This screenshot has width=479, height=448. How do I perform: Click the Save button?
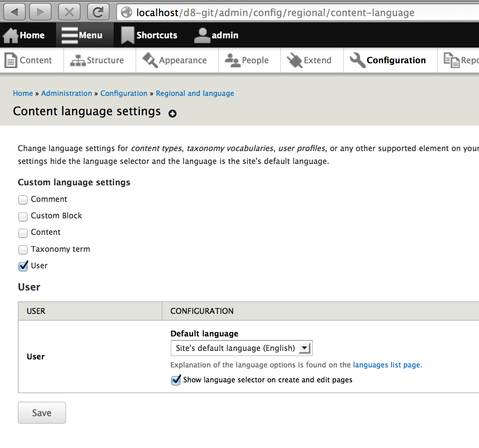pos(42,413)
